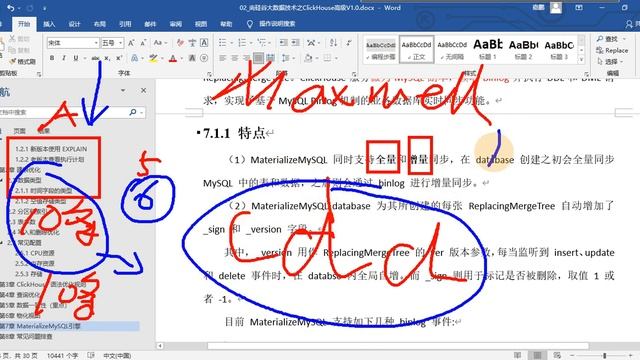The height and width of the screenshot is (360, 640).
Task: Click the Replace button
Action: (612, 50)
